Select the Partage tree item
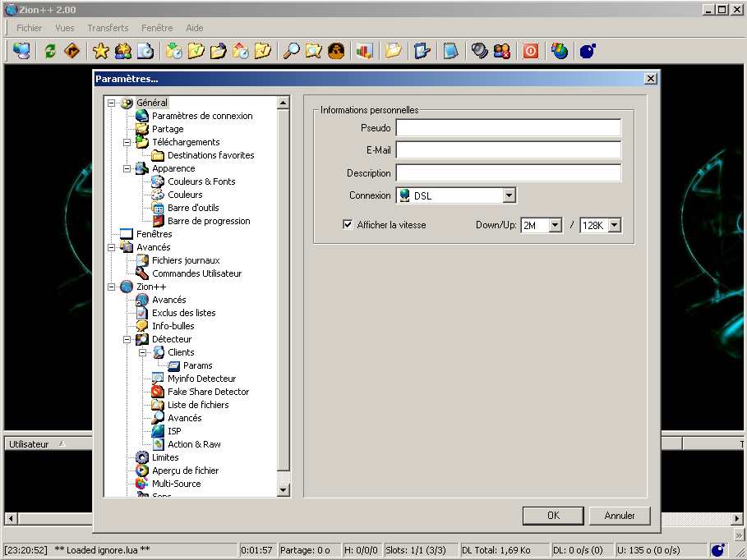This screenshot has width=747, height=560. (168, 129)
